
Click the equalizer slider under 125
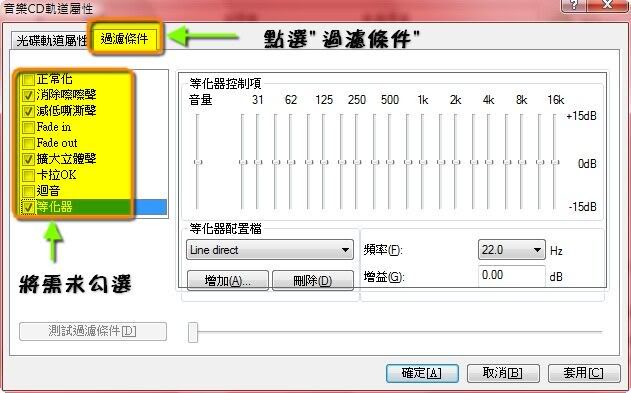click(324, 162)
